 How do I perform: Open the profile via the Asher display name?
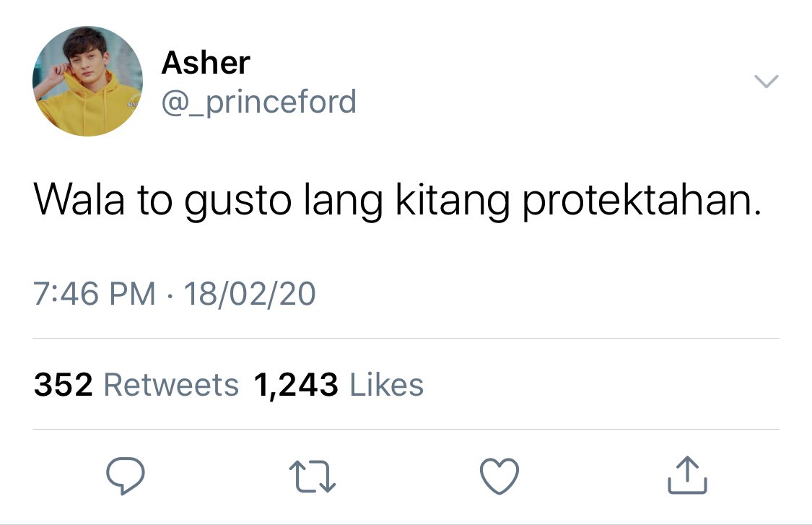click(206, 63)
